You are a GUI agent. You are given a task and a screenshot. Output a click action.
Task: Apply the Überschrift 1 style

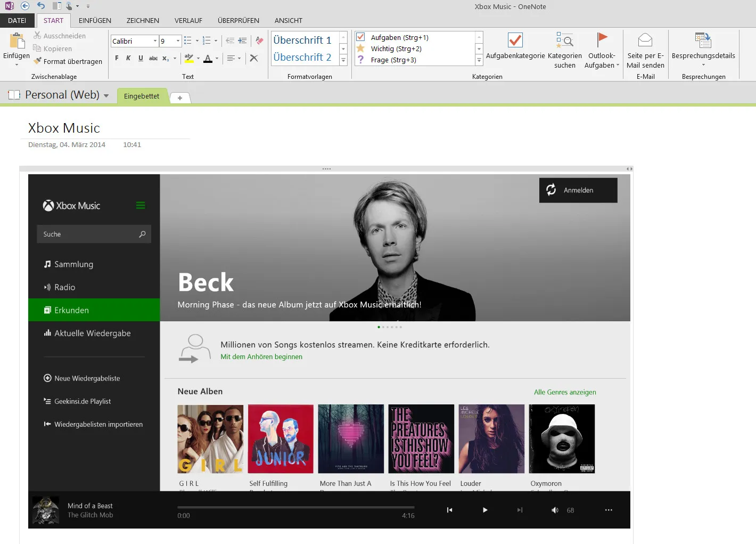coord(302,40)
